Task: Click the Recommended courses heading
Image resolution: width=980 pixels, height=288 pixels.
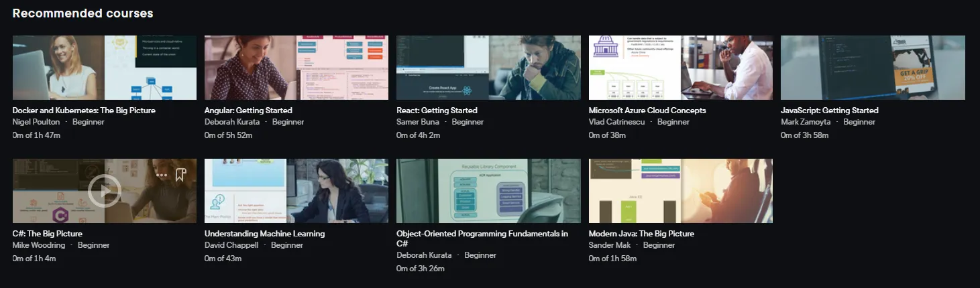Action: (x=83, y=13)
